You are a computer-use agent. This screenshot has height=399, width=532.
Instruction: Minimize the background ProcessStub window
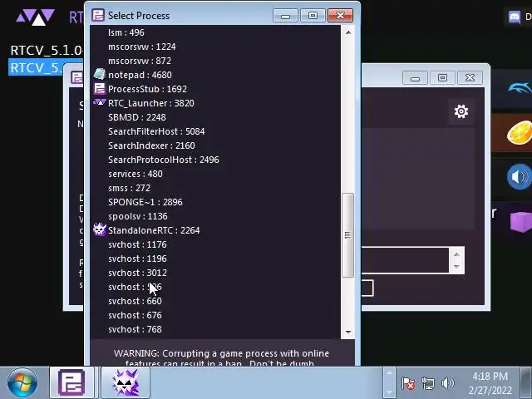point(415,78)
